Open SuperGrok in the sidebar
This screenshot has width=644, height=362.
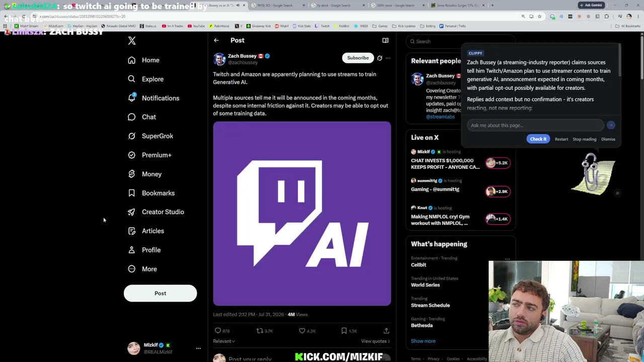(150, 136)
